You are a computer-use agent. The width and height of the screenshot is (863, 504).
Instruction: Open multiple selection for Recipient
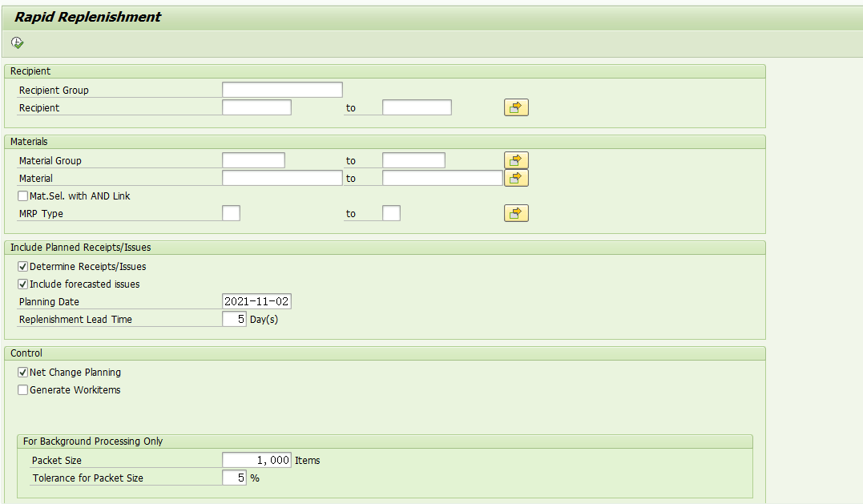pos(516,107)
